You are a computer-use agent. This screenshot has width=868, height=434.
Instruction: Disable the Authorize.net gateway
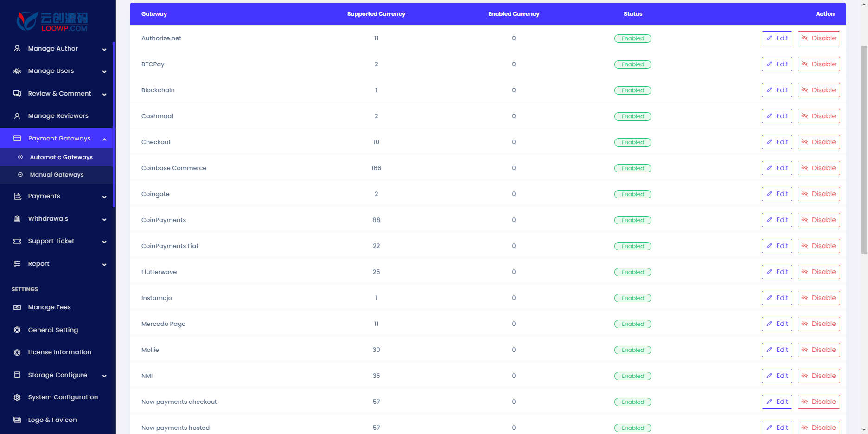[x=818, y=38]
